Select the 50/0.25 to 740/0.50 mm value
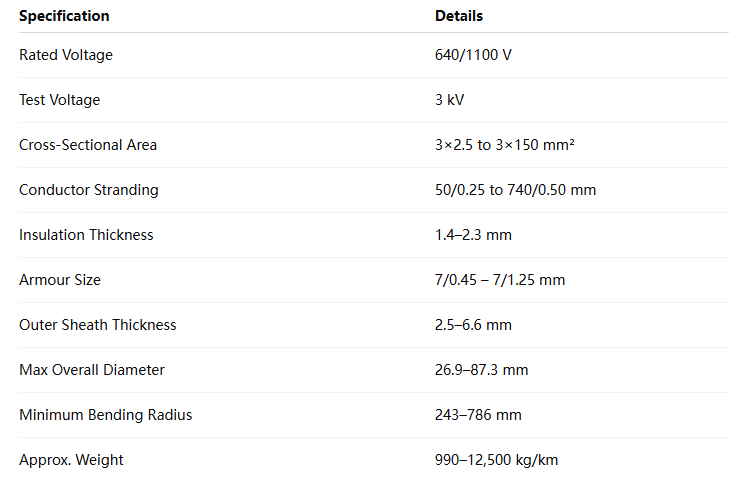 515,190
